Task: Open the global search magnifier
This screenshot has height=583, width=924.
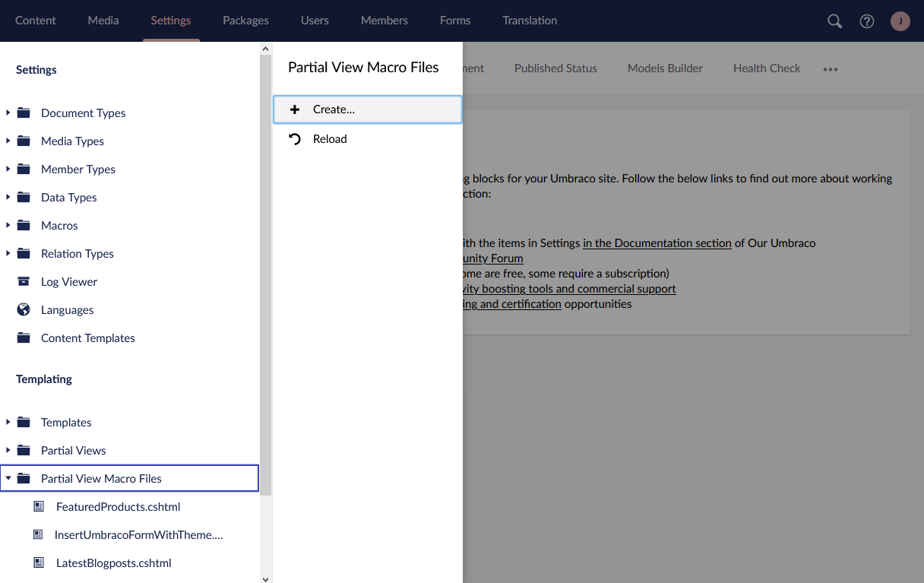Action: click(834, 21)
